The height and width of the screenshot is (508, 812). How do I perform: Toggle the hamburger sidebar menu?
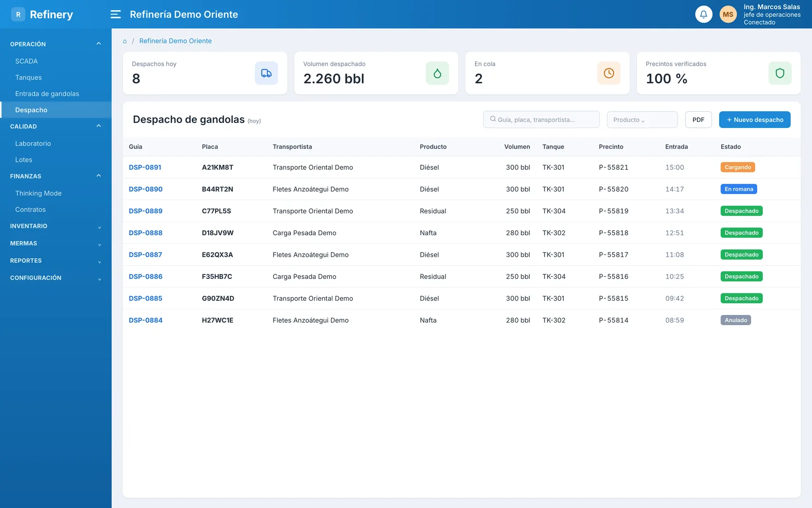click(x=116, y=14)
